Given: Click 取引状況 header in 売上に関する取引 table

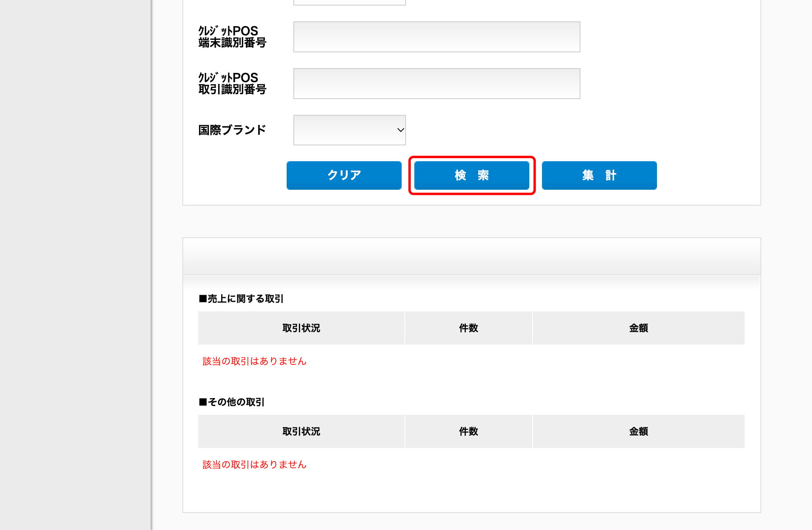Looking at the screenshot, I should click(301, 328).
